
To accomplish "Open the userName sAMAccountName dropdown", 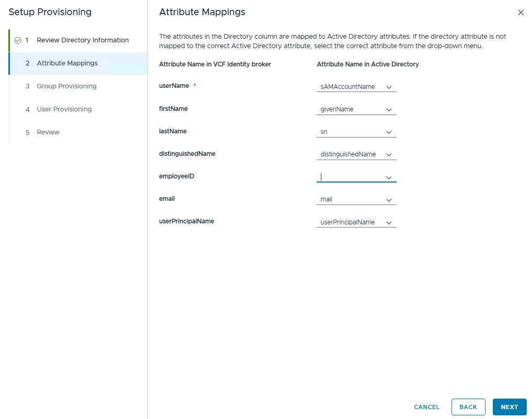I will pos(356,87).
